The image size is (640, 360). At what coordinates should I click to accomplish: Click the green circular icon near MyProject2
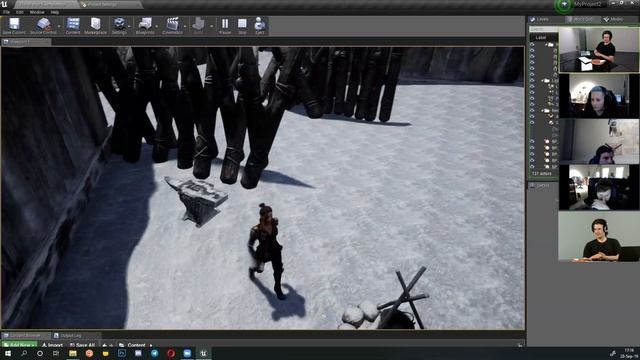pyautogui.click(x=564, y=5)
